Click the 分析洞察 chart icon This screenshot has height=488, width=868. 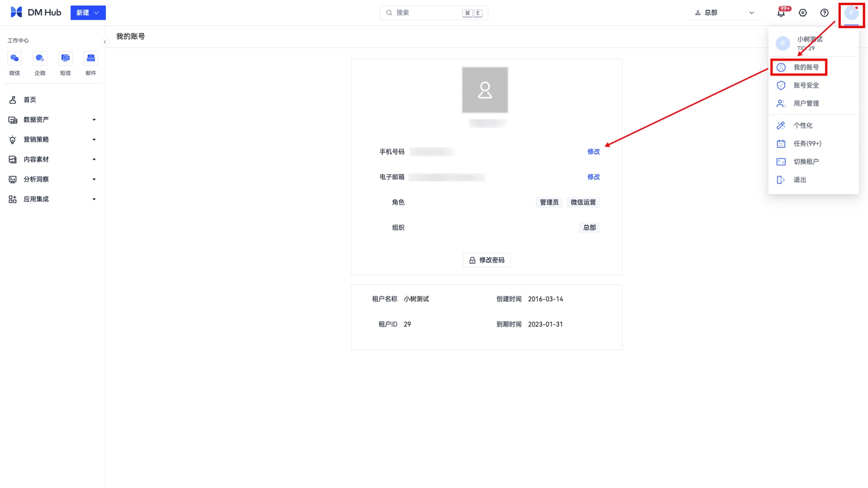coord(13,179)
